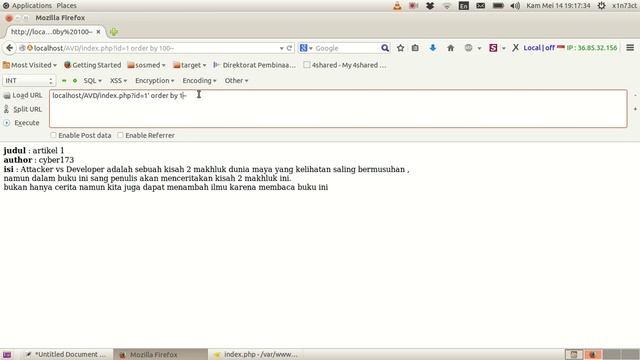Open the Direktorat Pembinaa... bookmark

tap(254, 65)
